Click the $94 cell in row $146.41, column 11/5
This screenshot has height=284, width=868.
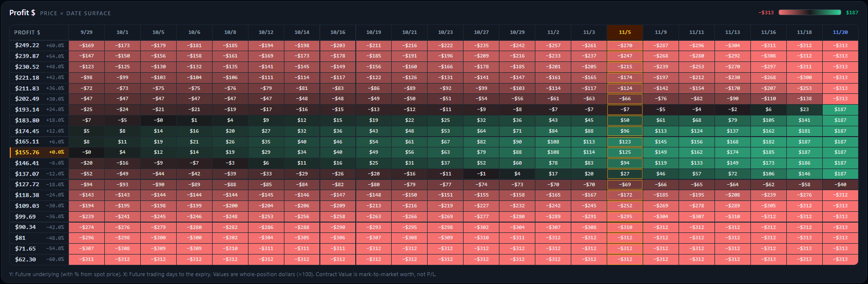(x=625, y=163)
